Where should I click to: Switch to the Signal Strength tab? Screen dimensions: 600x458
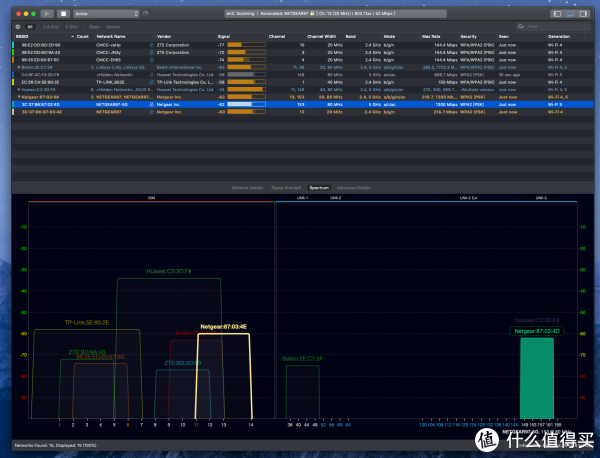pyautogui.click(x=286, y=188)
